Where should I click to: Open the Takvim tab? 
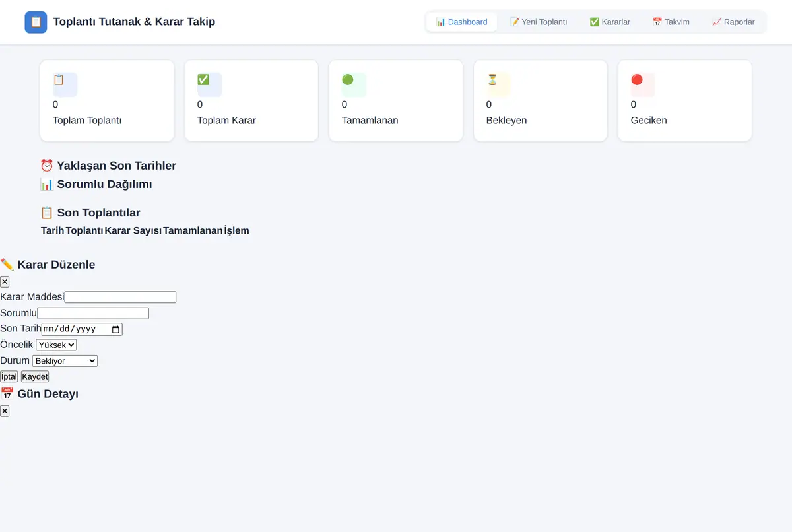click(671, 22)
